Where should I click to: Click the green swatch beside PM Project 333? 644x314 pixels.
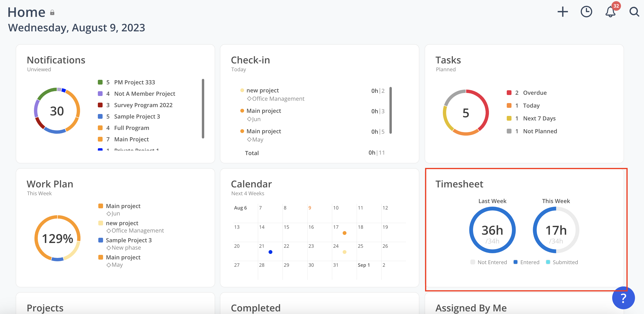tap(100, 82)
